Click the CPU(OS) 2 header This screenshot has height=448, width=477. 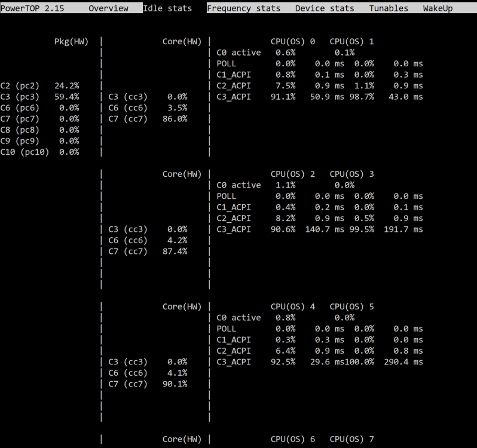click(293, 174)
